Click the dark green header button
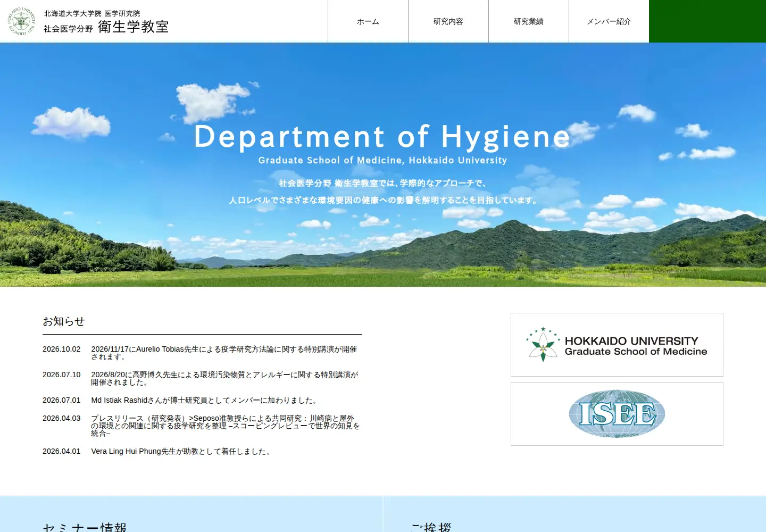The width and height of the screenshot is (766, 532). [x=707, y=21]
